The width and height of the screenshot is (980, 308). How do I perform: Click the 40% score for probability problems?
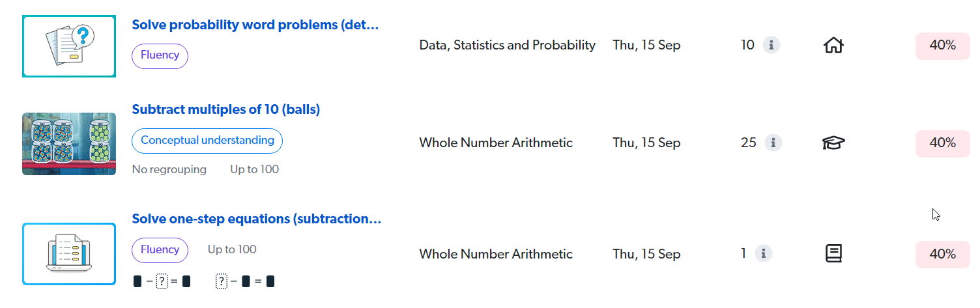pos(942,46)
